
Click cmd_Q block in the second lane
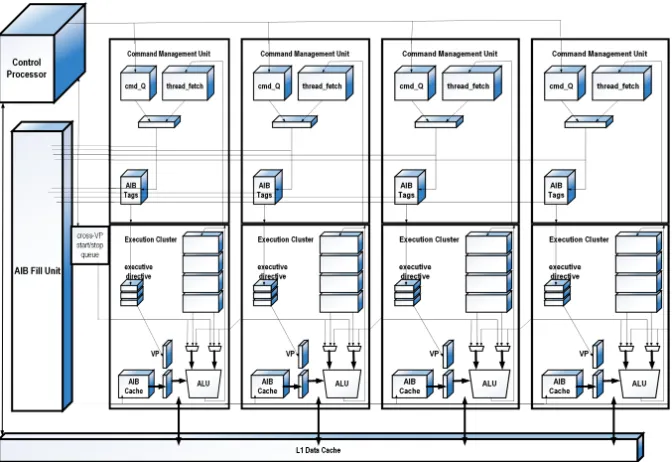coord(272,83)
